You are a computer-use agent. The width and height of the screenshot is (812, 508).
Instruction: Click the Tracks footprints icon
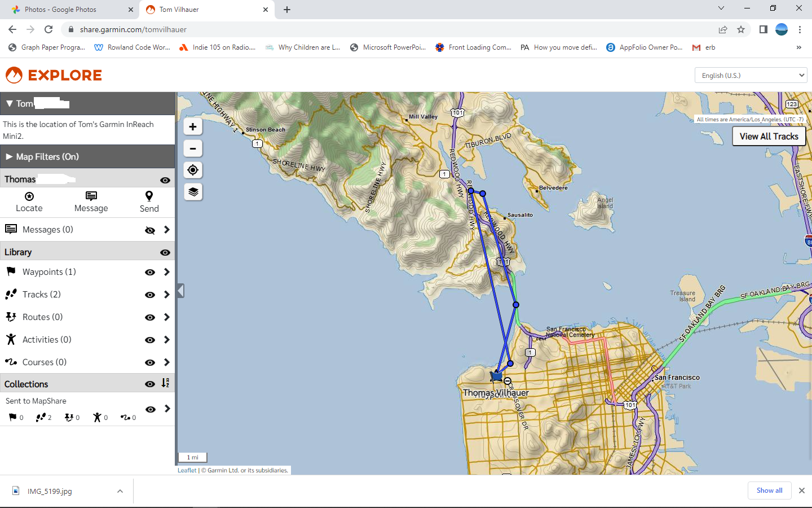pyautogui.click(x=11, y=294)
